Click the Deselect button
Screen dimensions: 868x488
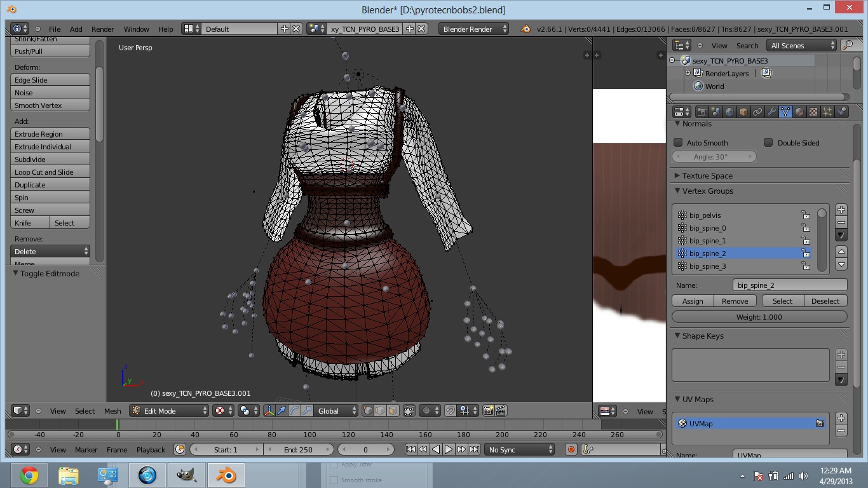(825, 301)
